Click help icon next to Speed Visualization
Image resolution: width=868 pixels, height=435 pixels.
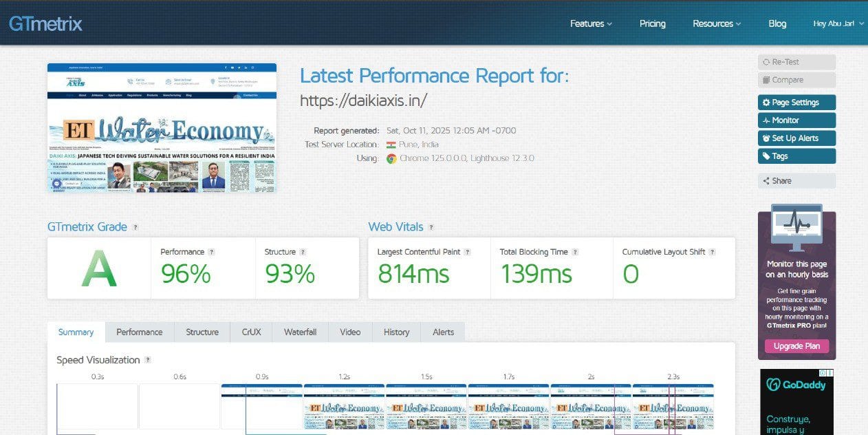pyautogui.click(x=147, y=360)
